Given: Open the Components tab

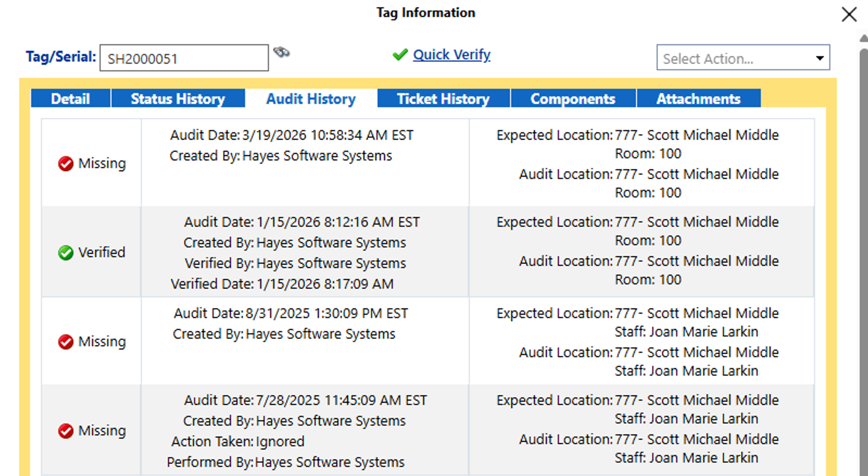Looking at the screenshot, I should coord(573,98).
